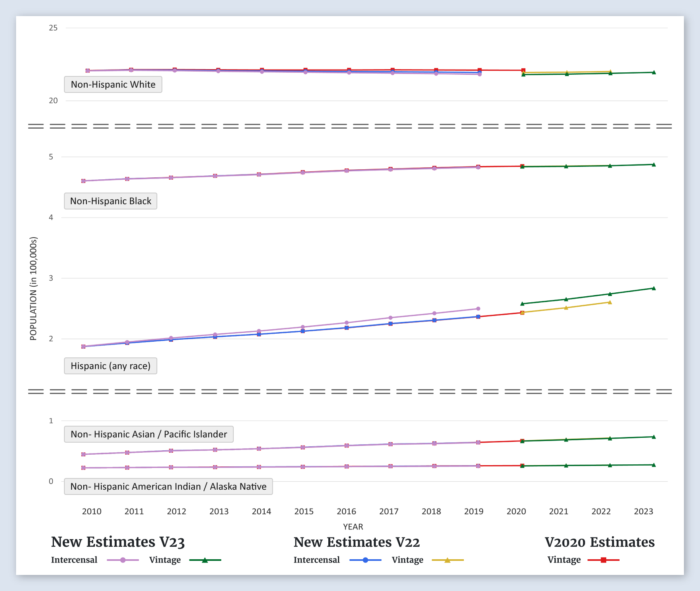Click the YEAR x-axis title
700x591 pixels.
(353, 527)
